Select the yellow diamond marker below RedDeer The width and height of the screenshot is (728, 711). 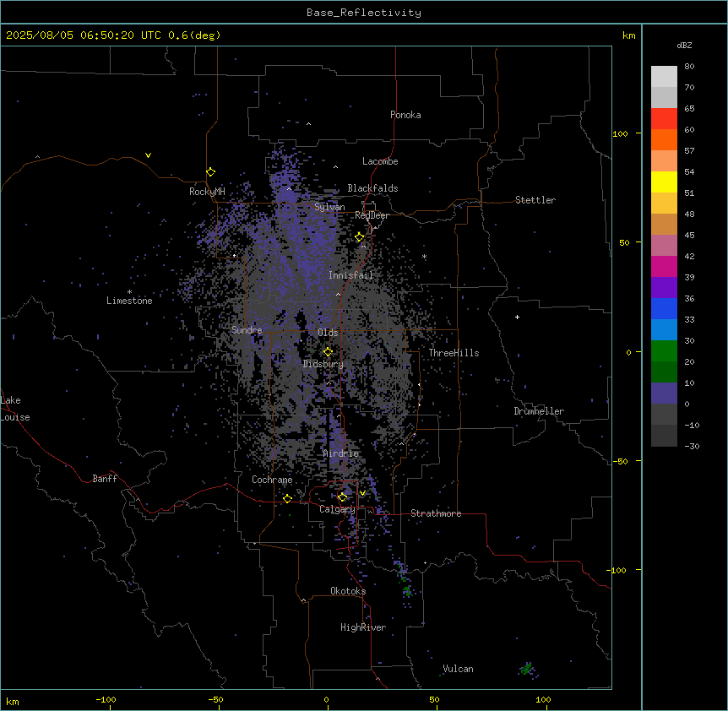(x=360, y=236)
